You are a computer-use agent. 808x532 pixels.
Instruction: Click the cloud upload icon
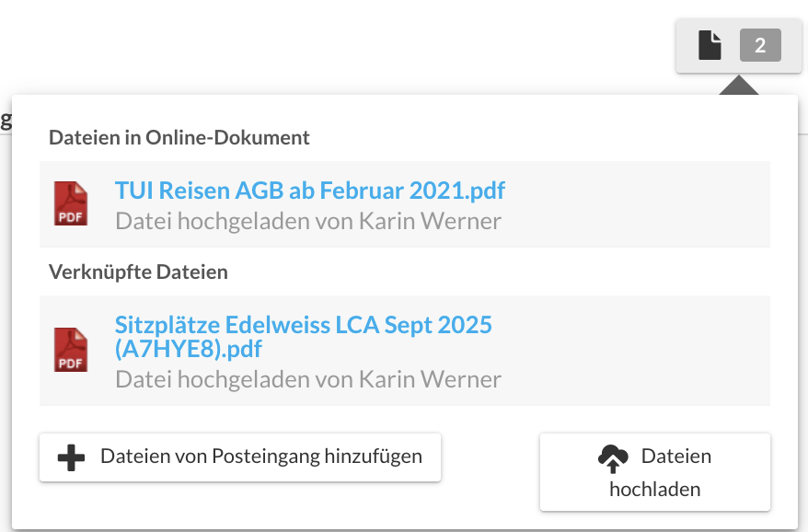pyautogui.click(x=613, y=458)
